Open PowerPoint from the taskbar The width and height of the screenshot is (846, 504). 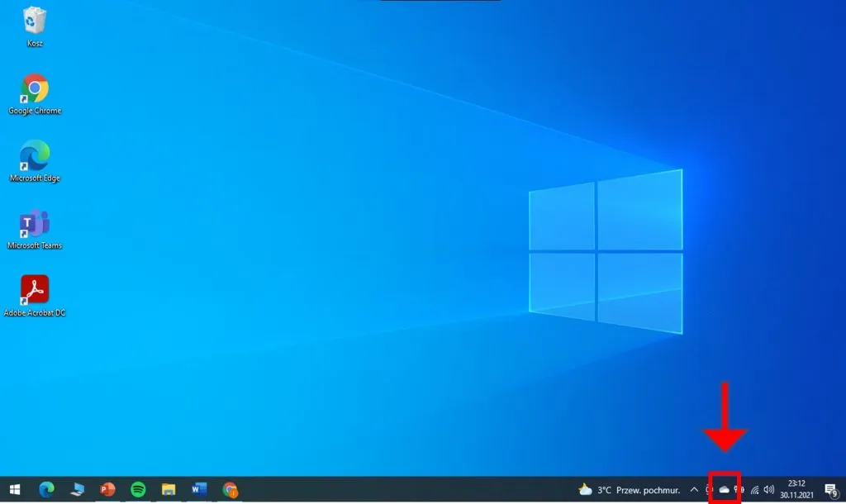coord(107,489)
